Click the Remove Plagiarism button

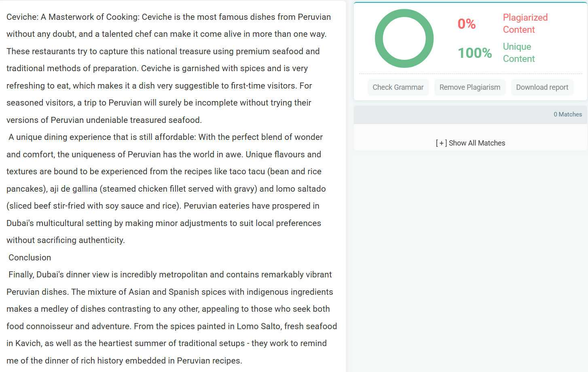point(470,87)
